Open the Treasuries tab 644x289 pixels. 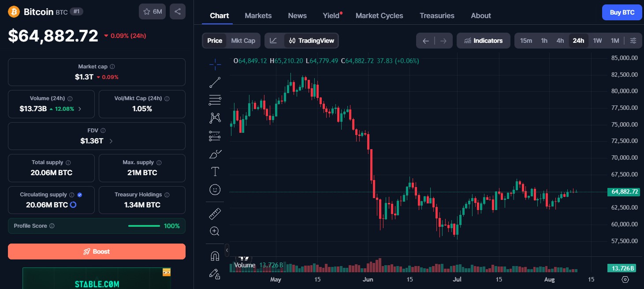click(x=437, y=15)
